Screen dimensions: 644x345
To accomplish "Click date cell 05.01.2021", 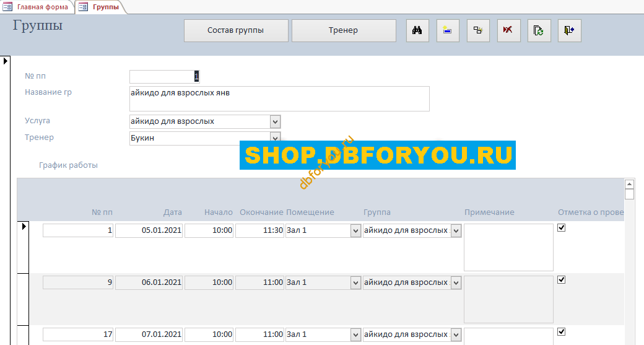I will (x=149, y=230).
